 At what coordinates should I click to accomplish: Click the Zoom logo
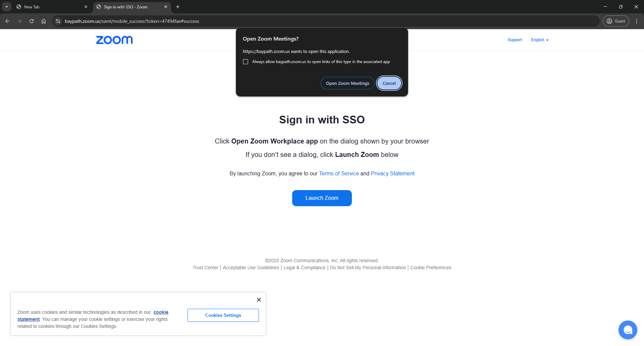114,40
